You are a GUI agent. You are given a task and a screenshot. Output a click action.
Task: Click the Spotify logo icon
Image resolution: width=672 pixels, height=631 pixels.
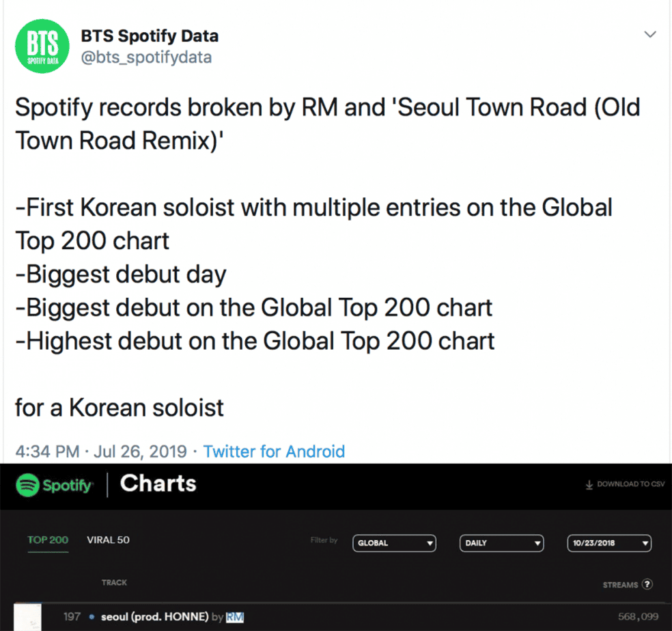pos(28,486)
